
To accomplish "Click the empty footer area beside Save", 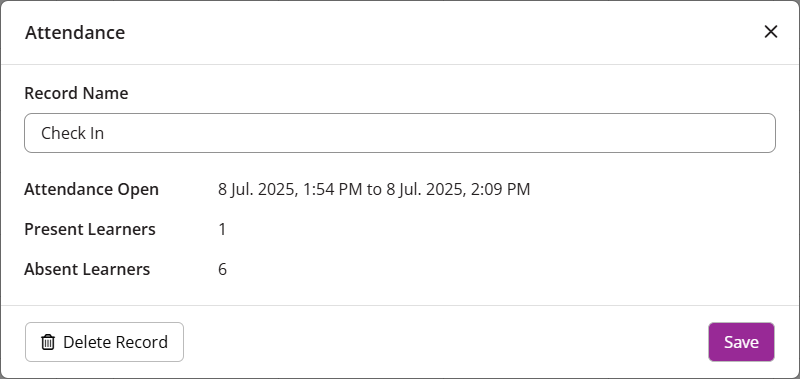I will (444, 342).
